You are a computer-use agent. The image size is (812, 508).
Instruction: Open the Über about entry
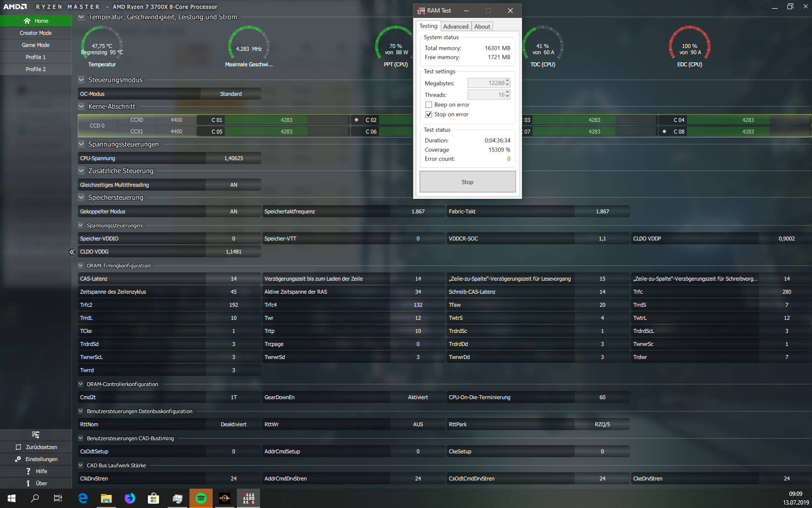[x=36, y=483]
